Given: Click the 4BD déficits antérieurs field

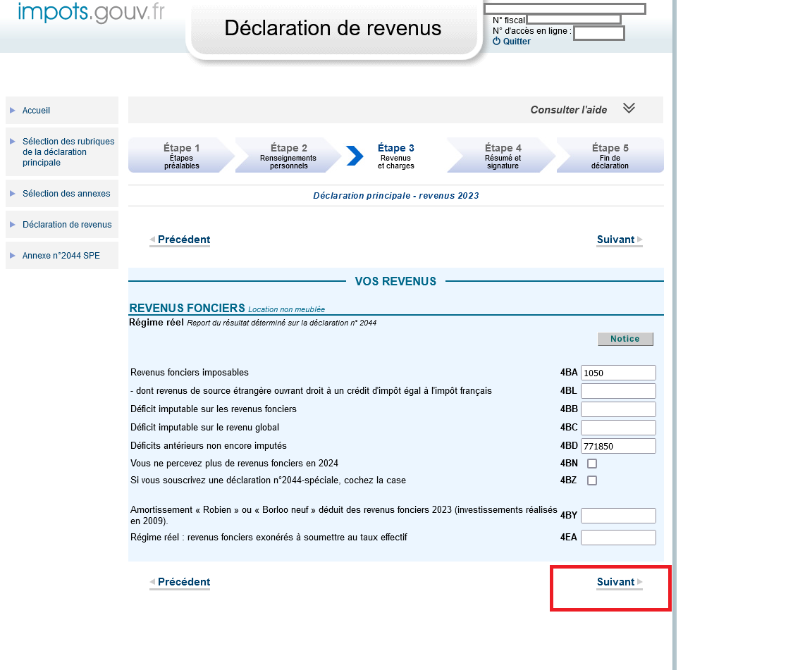Looking at the screenshot, I should [x=618, y=446].
